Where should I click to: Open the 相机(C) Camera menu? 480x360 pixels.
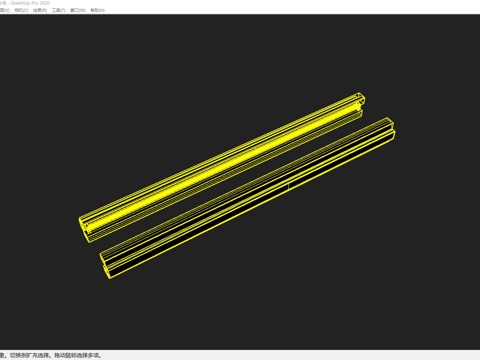click(21, 10)
